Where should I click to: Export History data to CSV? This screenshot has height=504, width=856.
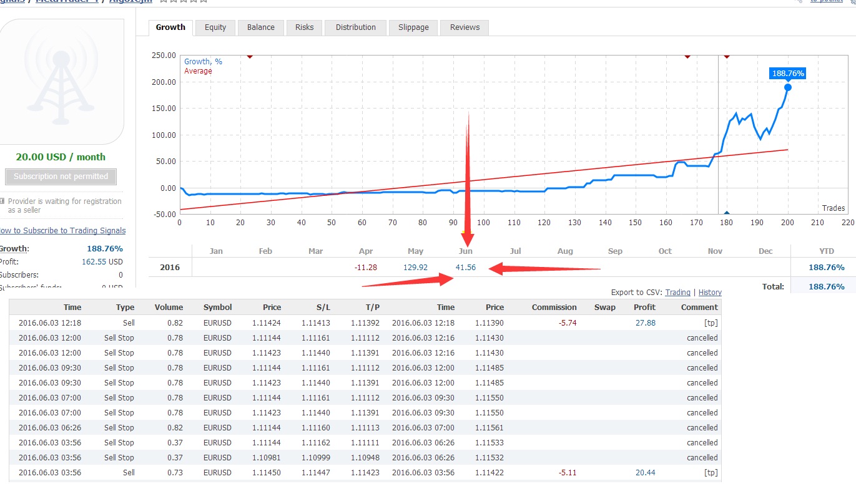[x=710, y=293]
